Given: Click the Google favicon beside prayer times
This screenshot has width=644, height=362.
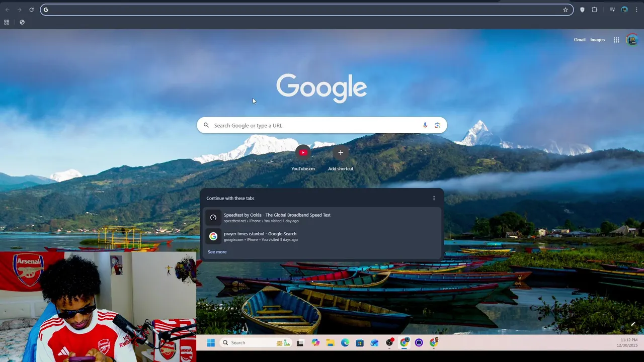Looking at the screenshot, I should pyautogui.click(x=213, y=236).
